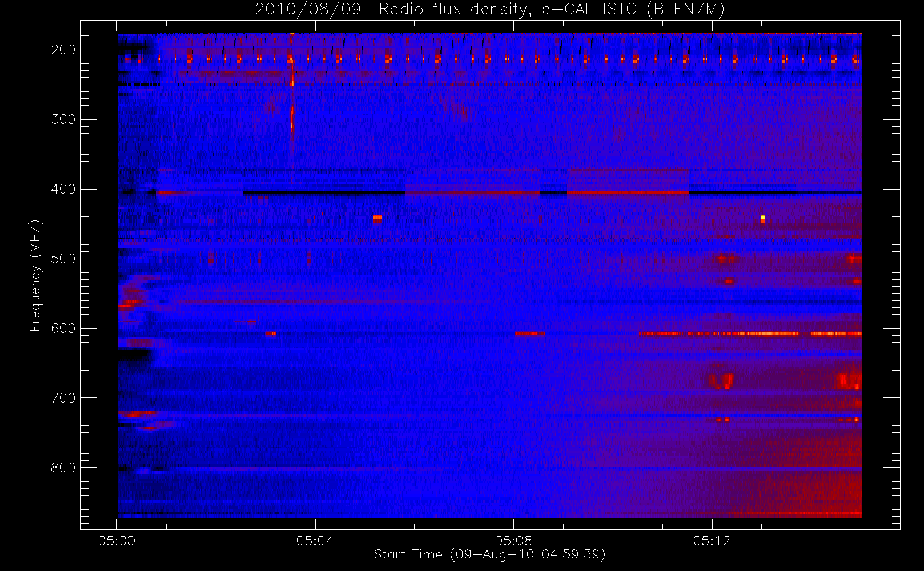Select the '800' frequency axis label
Viewport: 924px width, 571px height.
63,468
